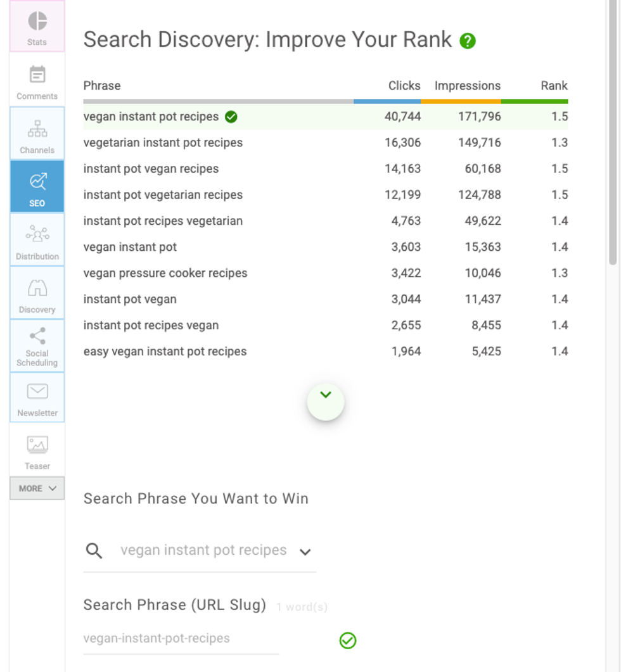Viewport: 621px width, 672px height.
Task: Open the Comments sidebar icon
Action: point(37,81)
